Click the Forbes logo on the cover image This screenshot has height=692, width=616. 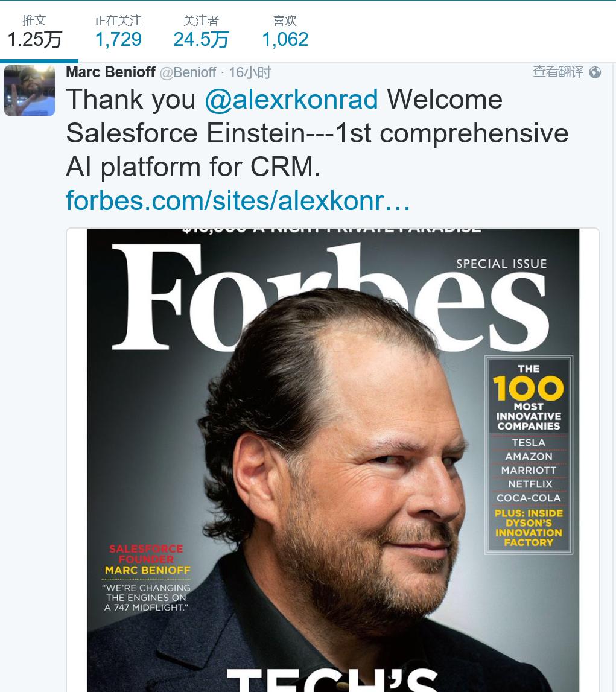coord(329,299)
